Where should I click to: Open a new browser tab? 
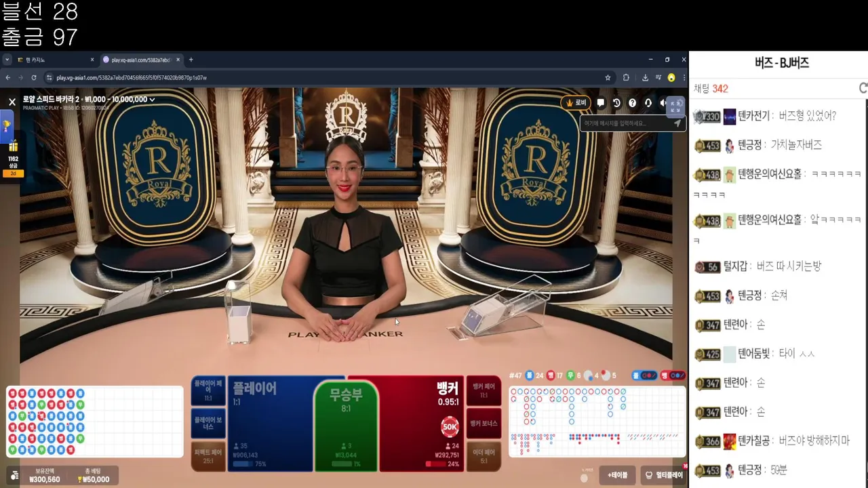tap(191, 60)
